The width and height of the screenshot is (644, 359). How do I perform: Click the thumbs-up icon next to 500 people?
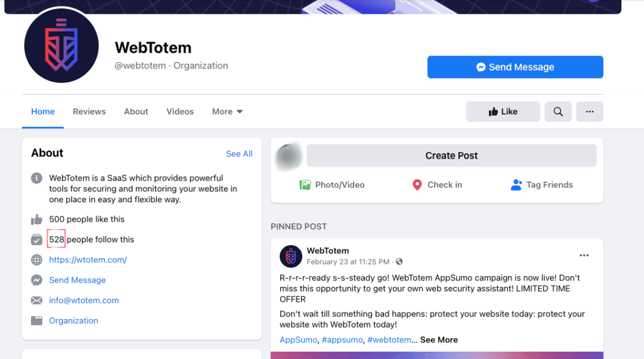[36, 219]
